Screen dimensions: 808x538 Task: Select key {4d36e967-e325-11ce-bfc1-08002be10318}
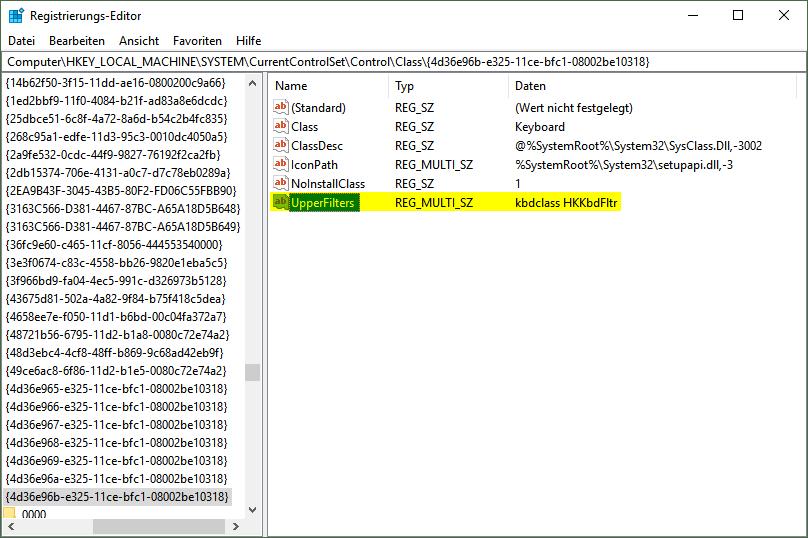pyautogui.click(x=116, y=425)
